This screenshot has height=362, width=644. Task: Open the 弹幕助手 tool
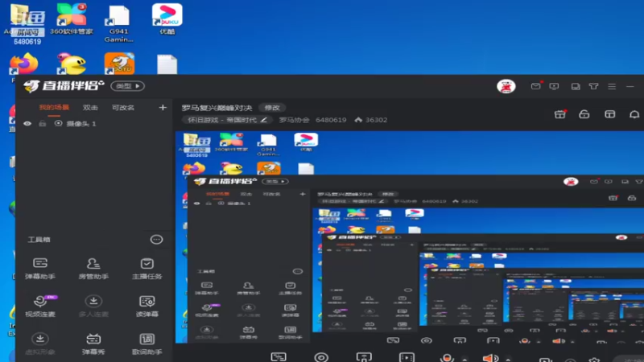point(39,269)
